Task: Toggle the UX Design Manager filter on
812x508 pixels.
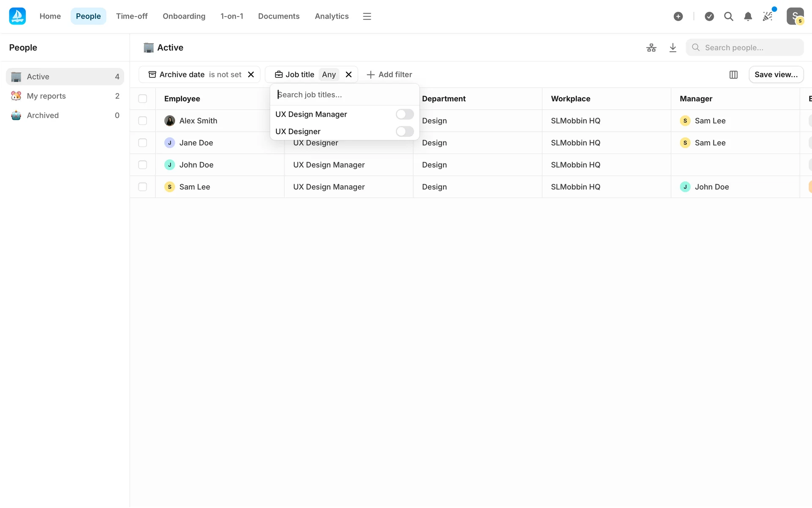Action: pyautogui.click(x=404, y=114)
